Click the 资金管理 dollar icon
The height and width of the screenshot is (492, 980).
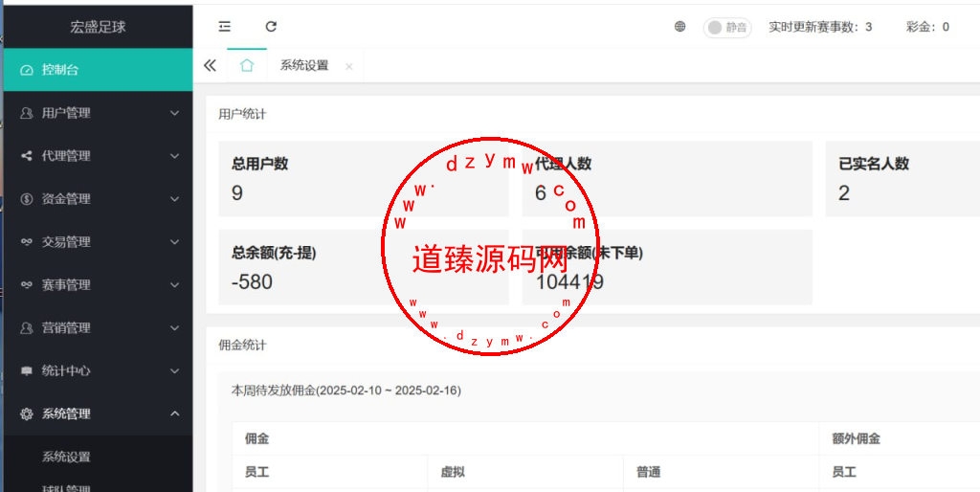click(26, 199)
